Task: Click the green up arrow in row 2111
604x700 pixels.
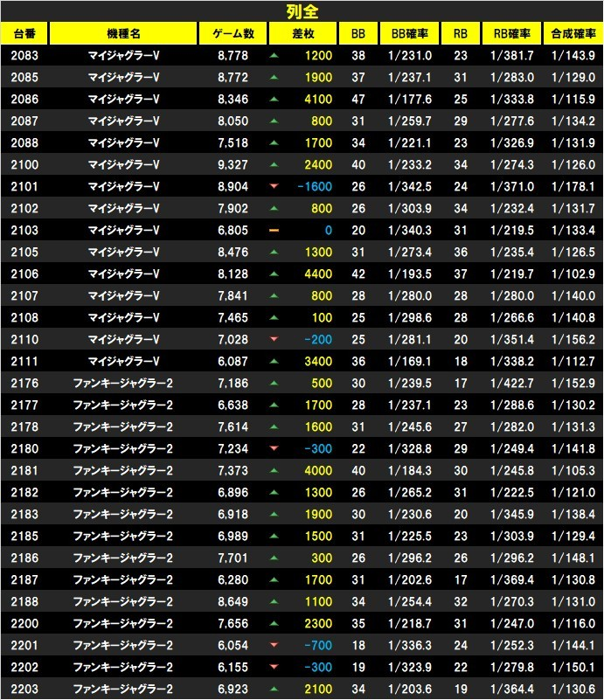Action: click(x=274, y=361)
